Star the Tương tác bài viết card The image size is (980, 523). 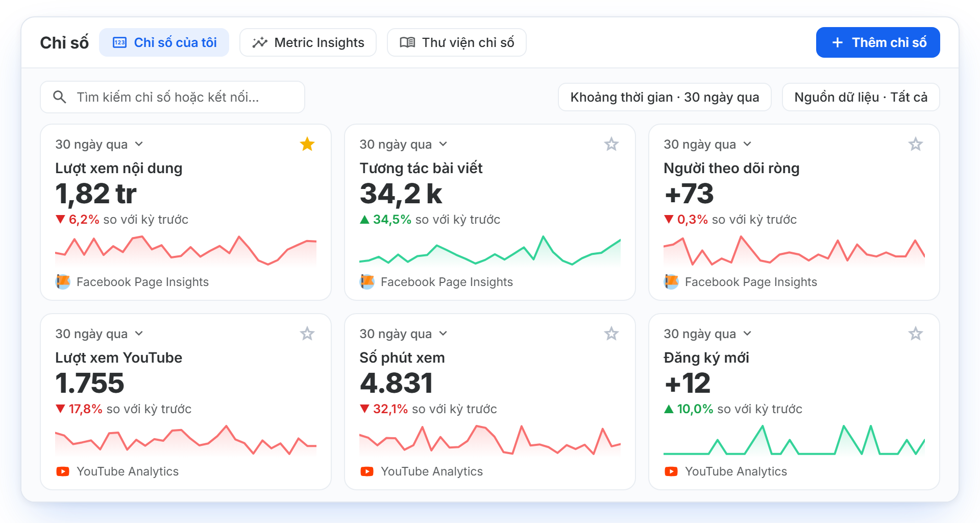pos(611,144)
